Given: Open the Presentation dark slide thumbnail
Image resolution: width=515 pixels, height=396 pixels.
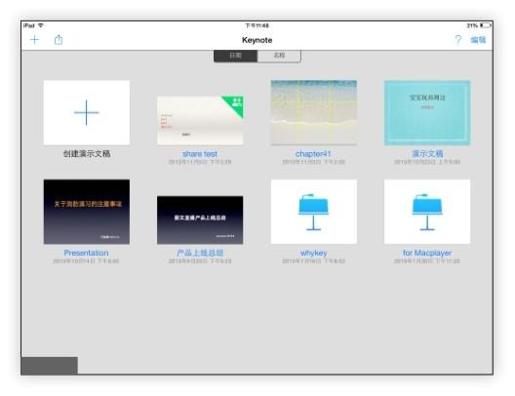Looking at the screenshot, I should pyautogui.click(x=87, y=212).
